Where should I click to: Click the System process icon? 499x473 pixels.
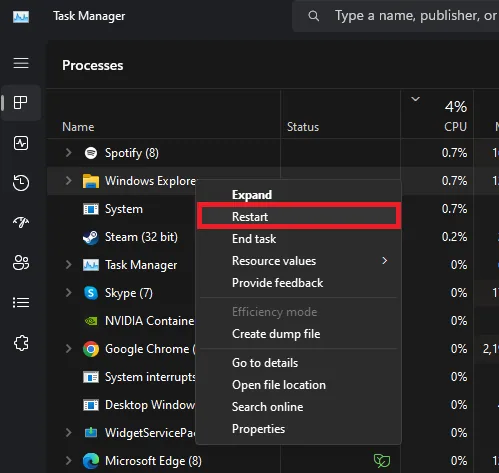91,209
